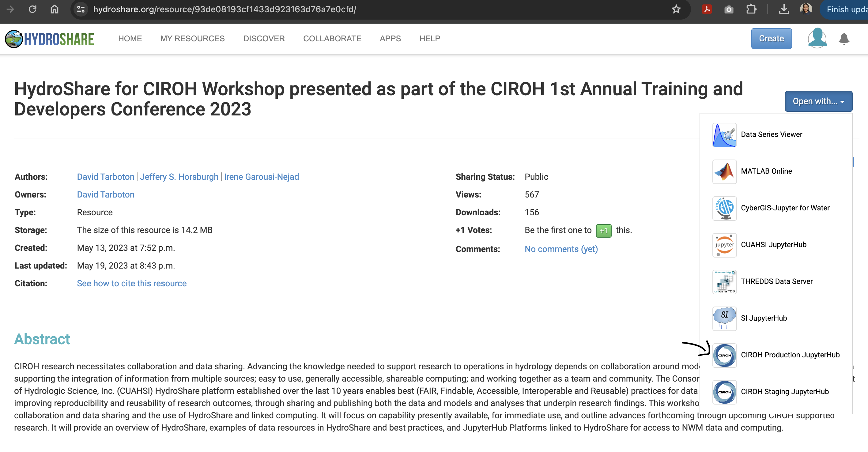Open author Jeffery S. Horsburgh link

(179, 177)
